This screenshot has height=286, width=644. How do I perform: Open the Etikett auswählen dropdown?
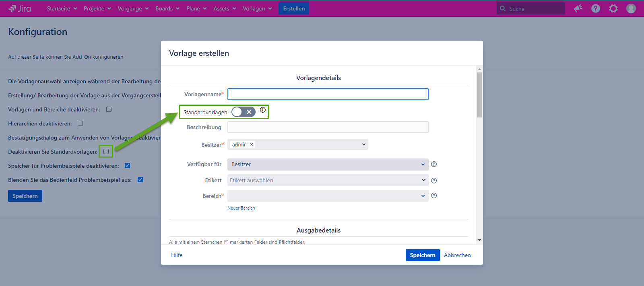[x=328, y=180]
